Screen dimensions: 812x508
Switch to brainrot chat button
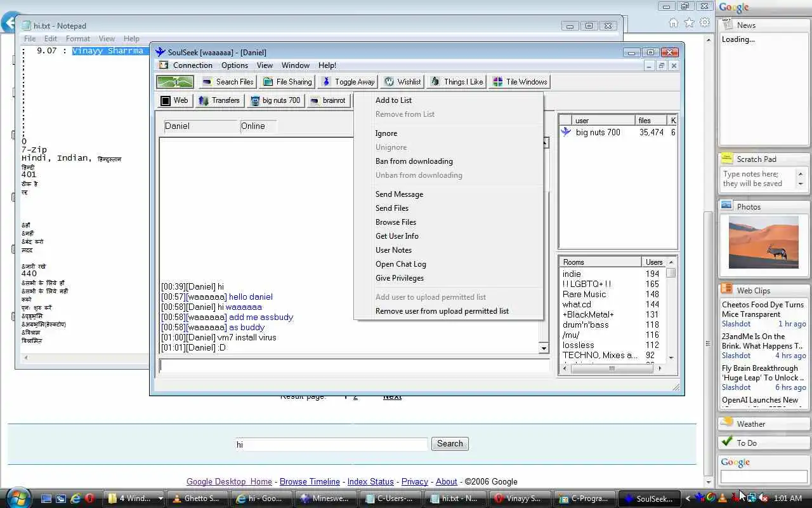(329, 100)
